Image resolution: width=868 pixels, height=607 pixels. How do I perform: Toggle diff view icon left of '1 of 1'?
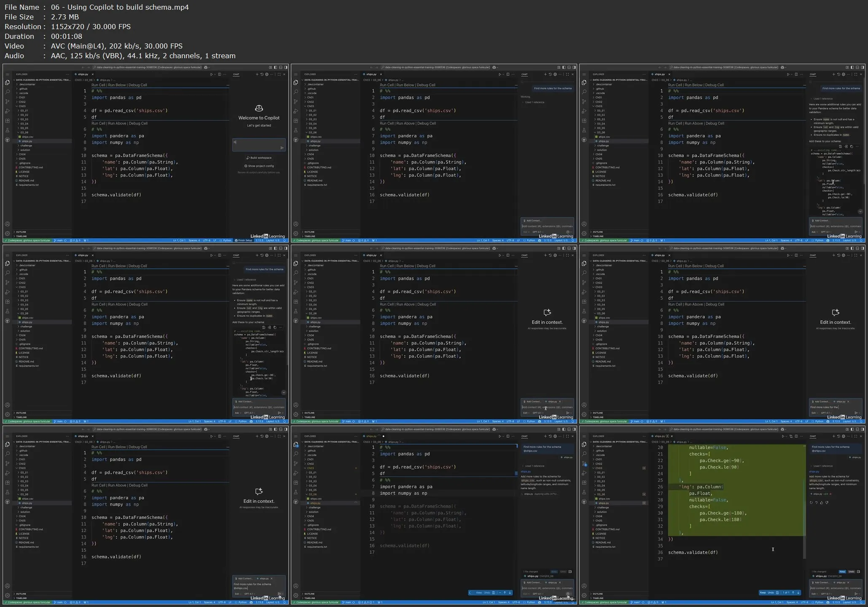(x=777, y=593)
